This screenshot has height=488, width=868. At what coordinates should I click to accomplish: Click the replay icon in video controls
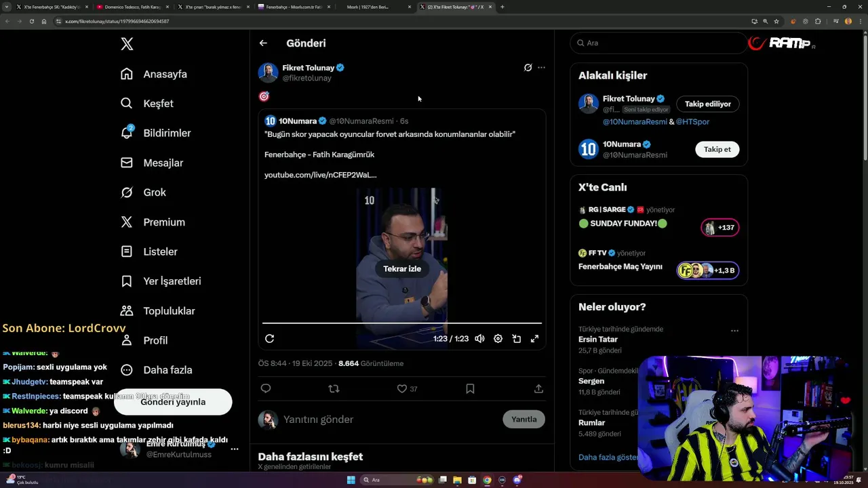pos(269,339)
